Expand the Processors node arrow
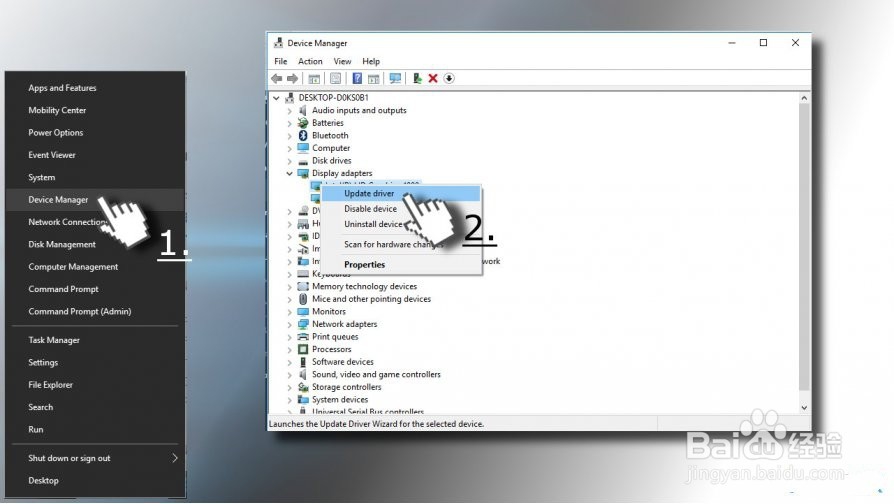 click(290, 349)
